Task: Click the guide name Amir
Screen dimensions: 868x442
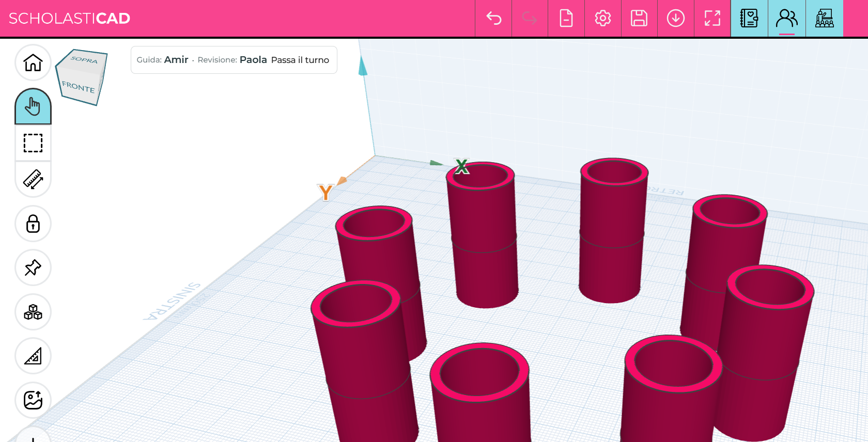Action: point(176,60)
